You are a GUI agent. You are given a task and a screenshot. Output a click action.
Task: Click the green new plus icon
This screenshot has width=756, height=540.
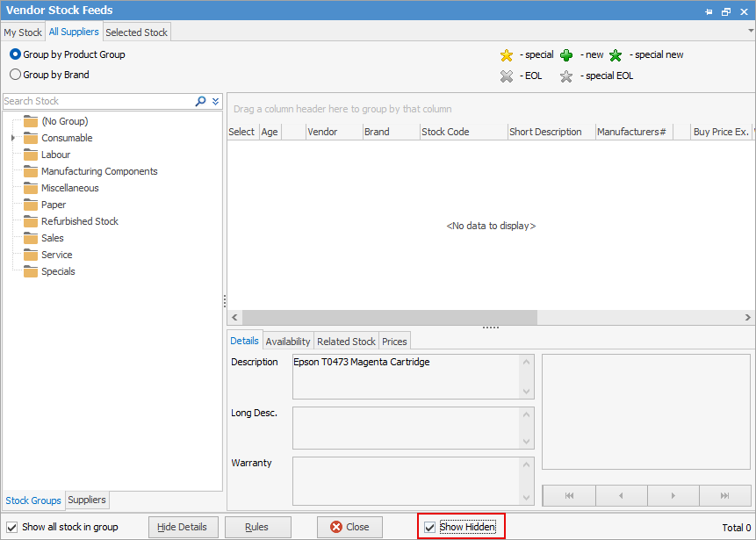[566, 55]
